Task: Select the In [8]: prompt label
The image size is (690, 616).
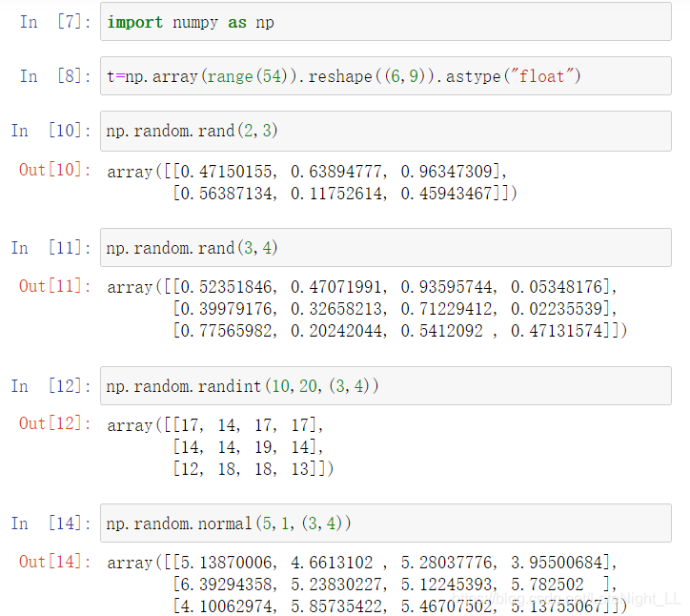Action: tap(55, 75)
